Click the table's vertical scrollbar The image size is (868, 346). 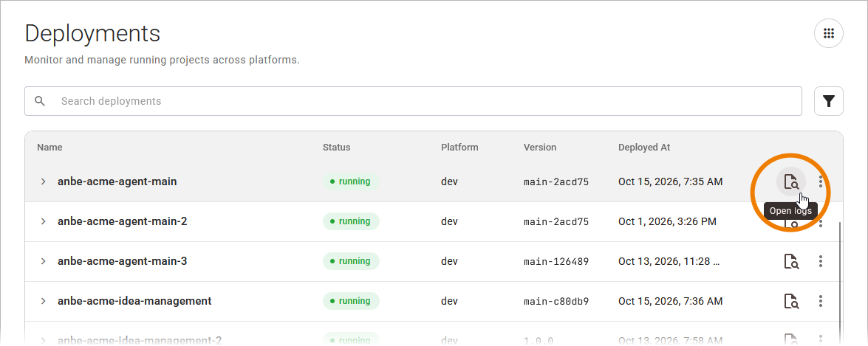[x=840, y=282]
